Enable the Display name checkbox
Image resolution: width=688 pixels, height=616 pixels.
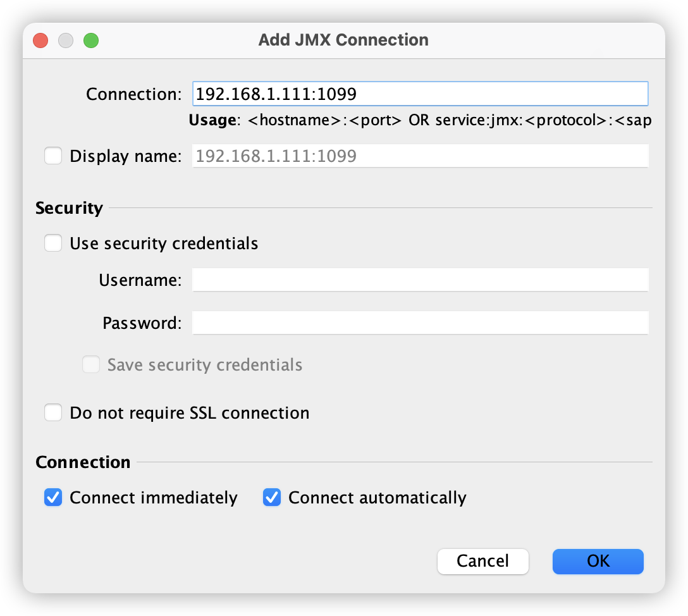[x=53, y=156]
